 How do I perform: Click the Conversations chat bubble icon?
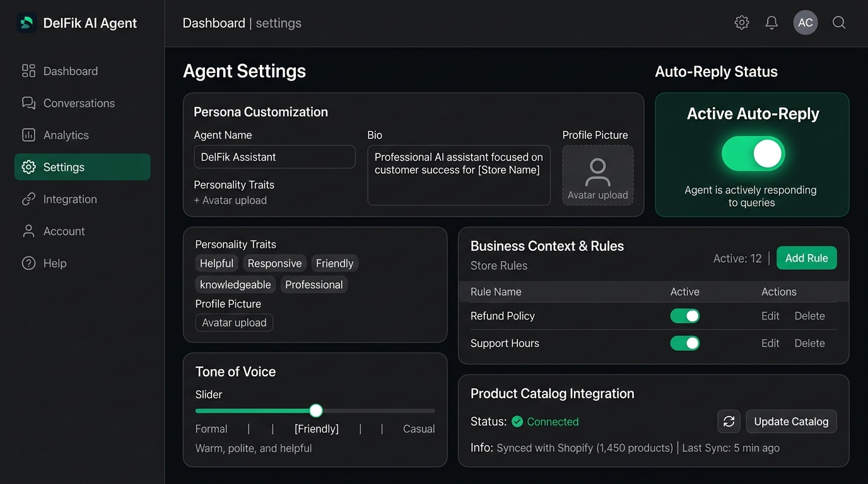click(x=28, y=103)
